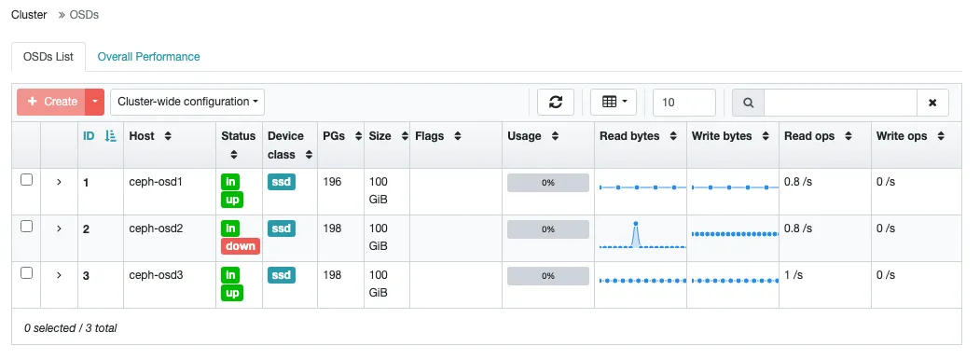Click the usage bar for ceph-osd1

click(x=548, y=183)
